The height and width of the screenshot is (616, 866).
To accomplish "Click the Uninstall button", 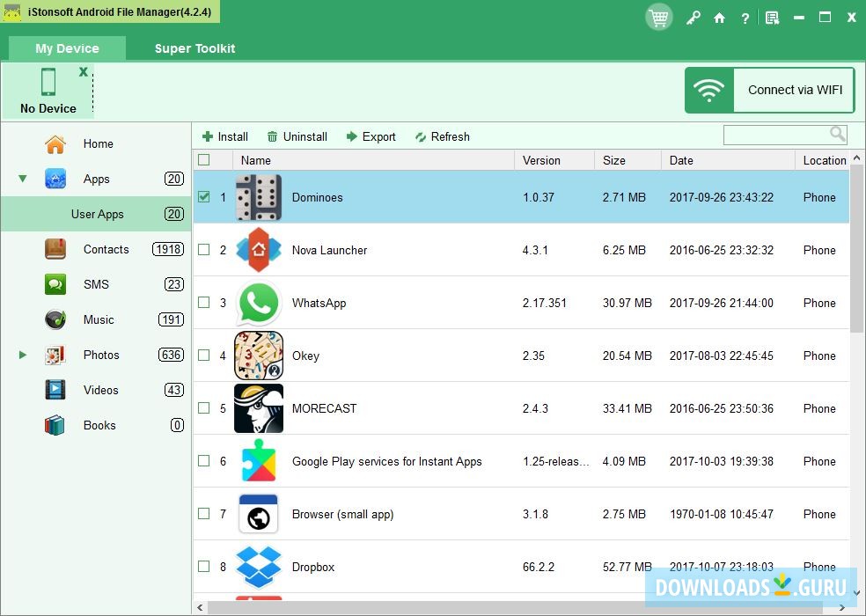I will point(297,136).
